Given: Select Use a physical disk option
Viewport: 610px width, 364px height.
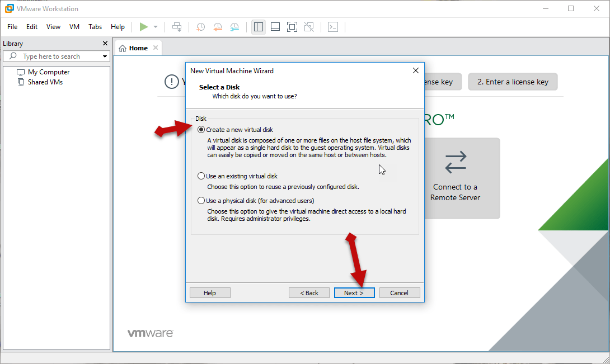Looking at the screenshot, I should (201, 201).
